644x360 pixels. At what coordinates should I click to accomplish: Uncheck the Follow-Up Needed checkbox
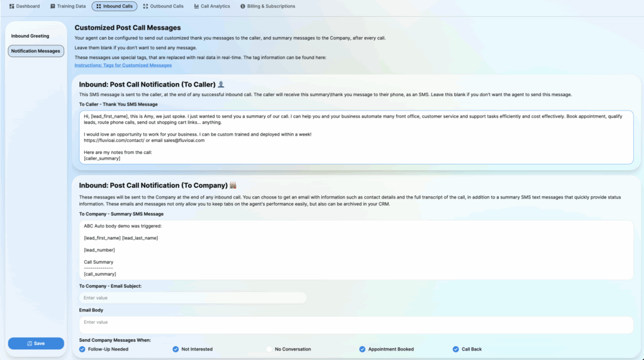[x=82, y=349]
